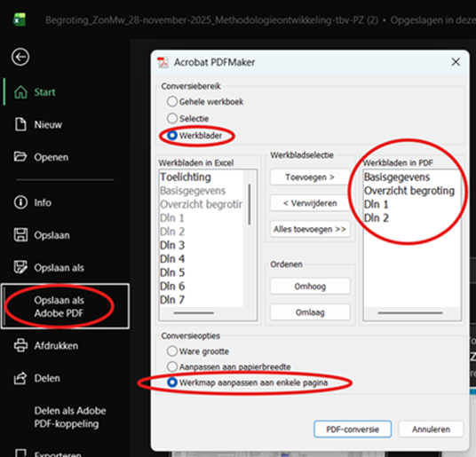Click the Start home icon
Image resolution: width=476 pixels, height=457 pixels.
click(20, 92)
